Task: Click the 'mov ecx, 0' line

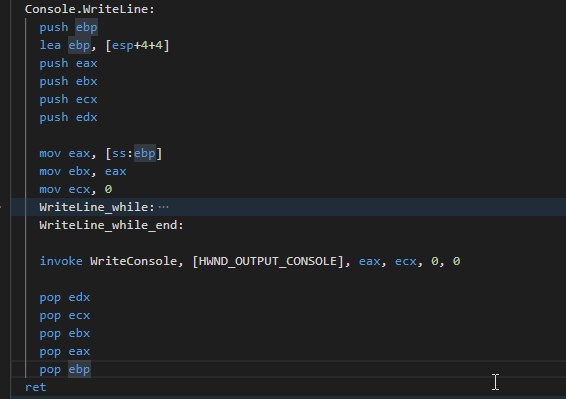Action: point(76,190)
